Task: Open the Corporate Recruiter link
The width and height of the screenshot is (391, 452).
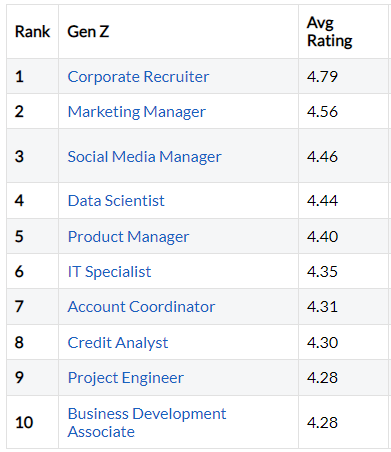Action: [138, 77]
